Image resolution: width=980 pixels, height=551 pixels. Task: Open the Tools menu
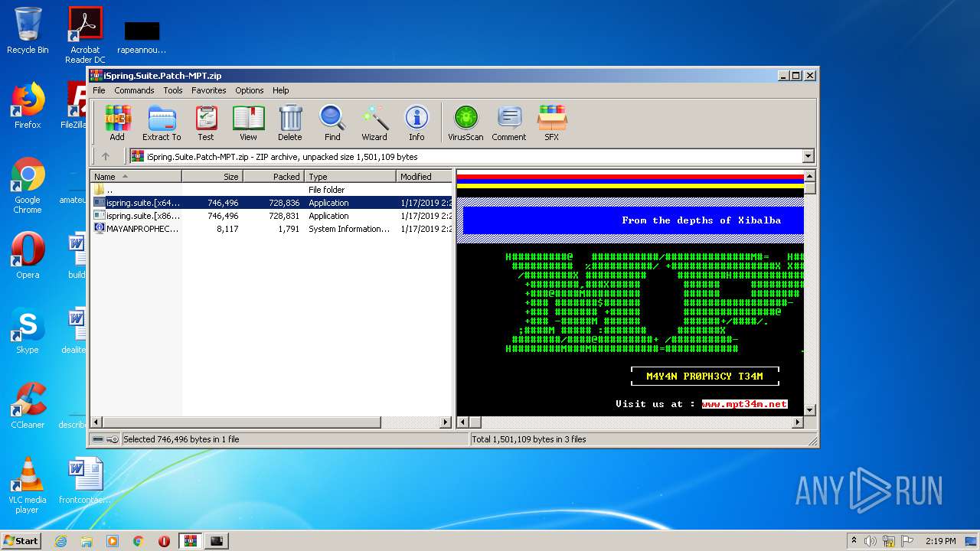pos(173,90)
